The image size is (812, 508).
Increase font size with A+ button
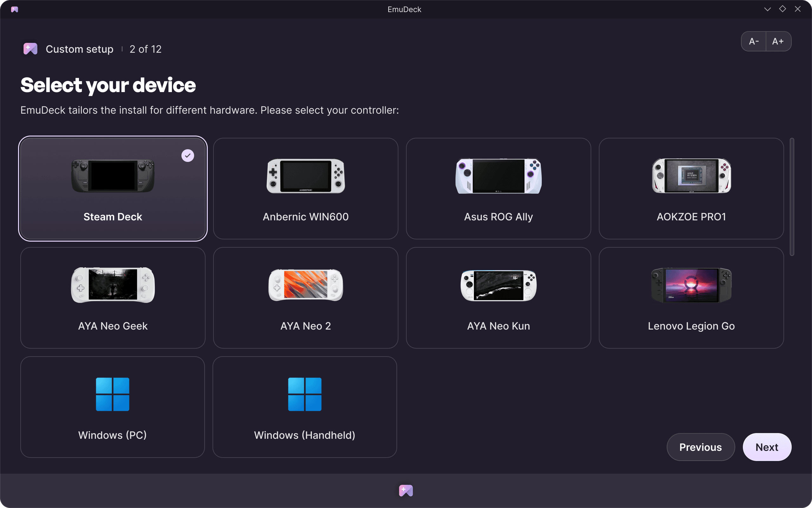point(778,41)
